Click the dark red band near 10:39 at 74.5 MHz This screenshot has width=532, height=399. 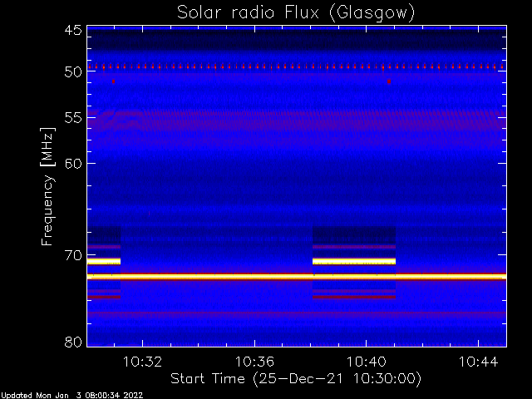[354, 298]
